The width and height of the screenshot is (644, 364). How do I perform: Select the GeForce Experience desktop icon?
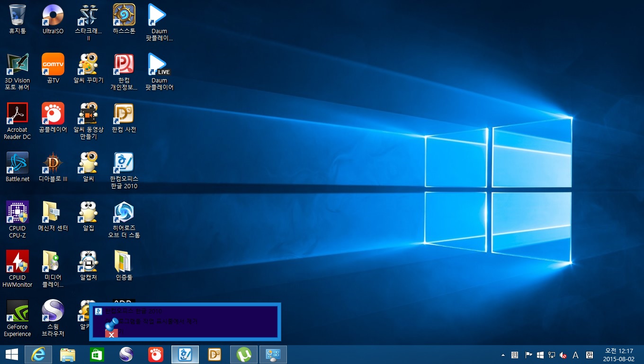pyautogui.click(x=18, y=318)
